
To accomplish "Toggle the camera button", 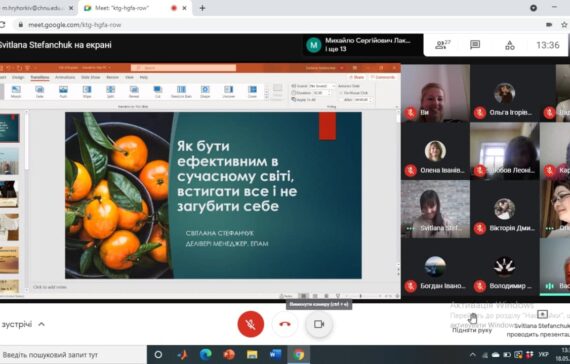I will coord(319,324).
